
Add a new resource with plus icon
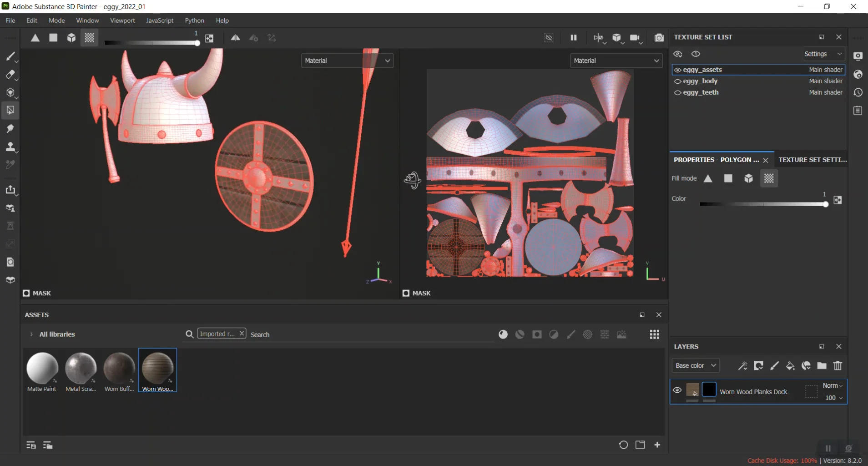657,445
